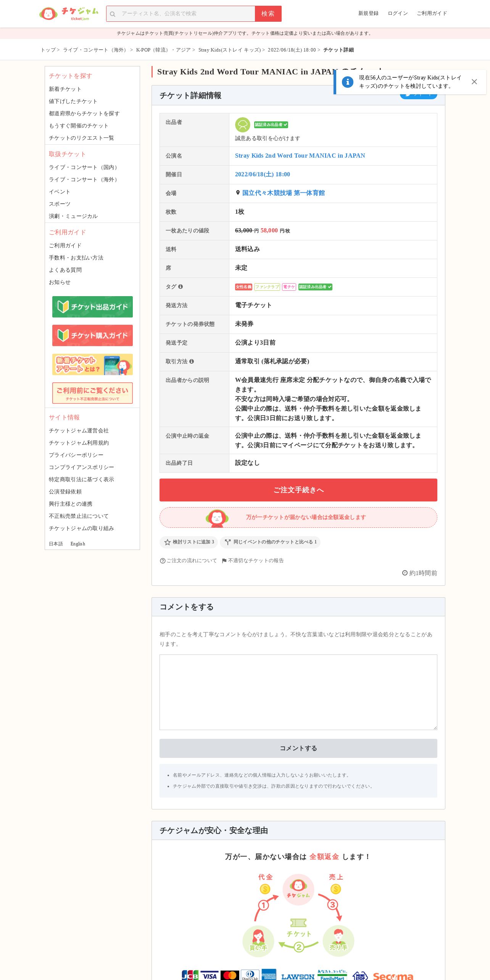Select 新着チケット in the sidebar
This screenshot has width=490, height=980.
click(65, 89)
